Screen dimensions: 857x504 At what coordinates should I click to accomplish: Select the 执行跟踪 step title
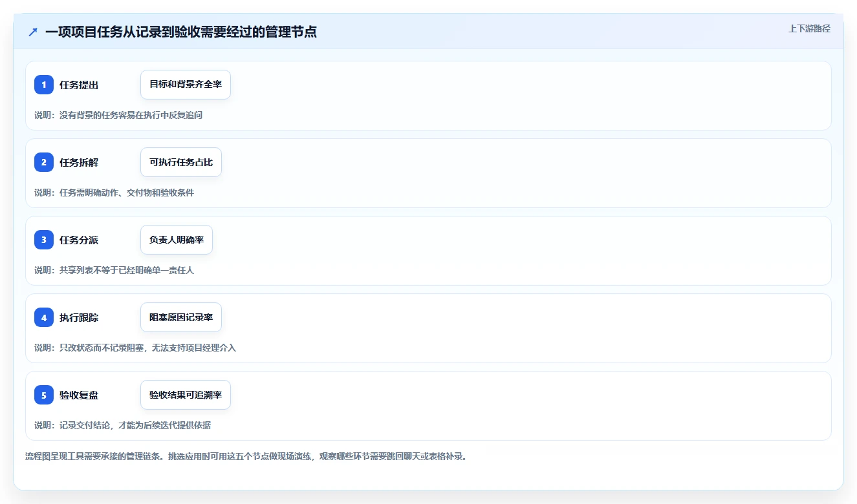point(79,317)
